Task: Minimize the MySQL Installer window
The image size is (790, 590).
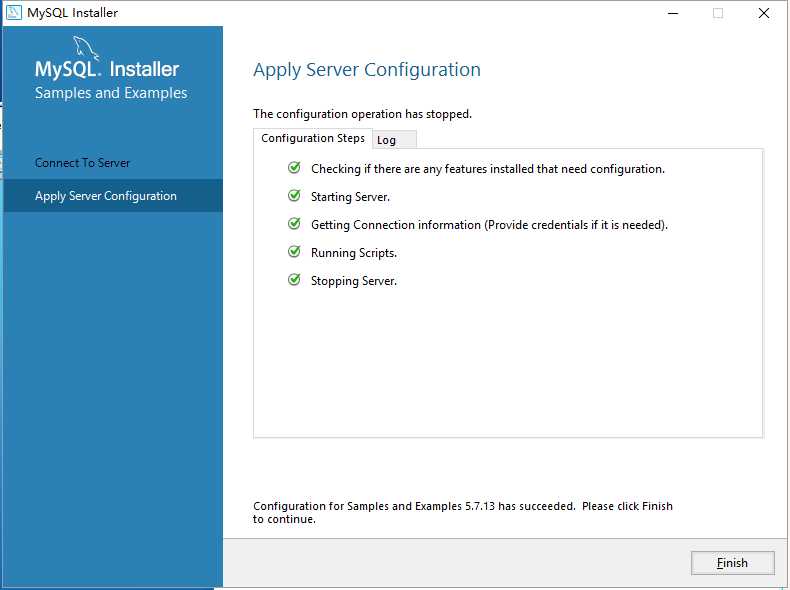Action: [x=673, y=13]
